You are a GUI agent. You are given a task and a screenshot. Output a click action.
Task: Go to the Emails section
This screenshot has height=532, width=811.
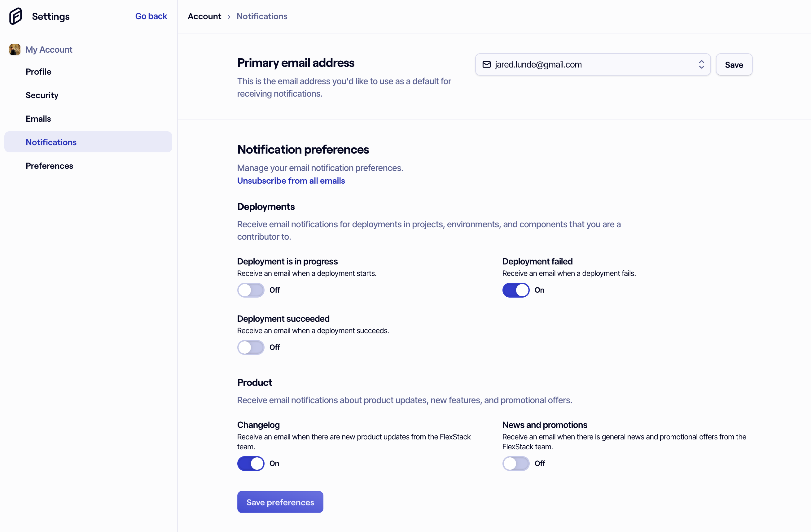pyautogui.click(x=38, y=119)
